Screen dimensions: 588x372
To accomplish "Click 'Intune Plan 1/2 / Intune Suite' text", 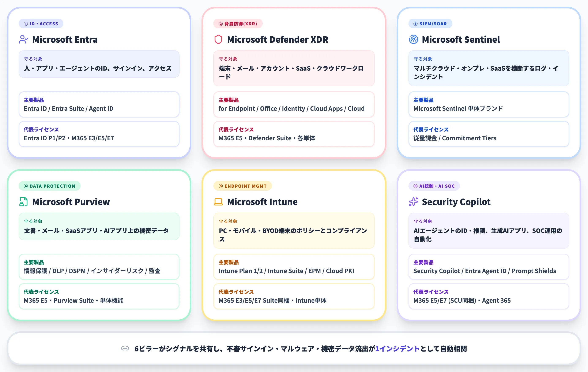I will pyautogui.click(x=286, y=271).
